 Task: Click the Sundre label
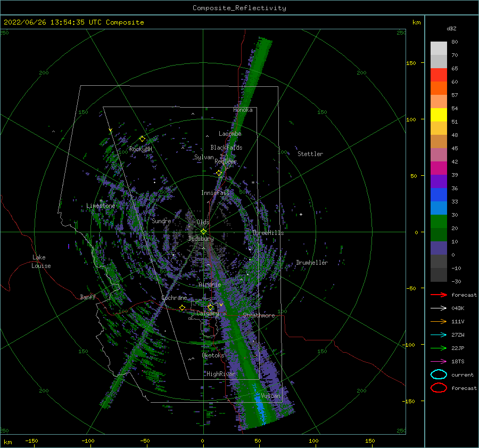[161, 221]
